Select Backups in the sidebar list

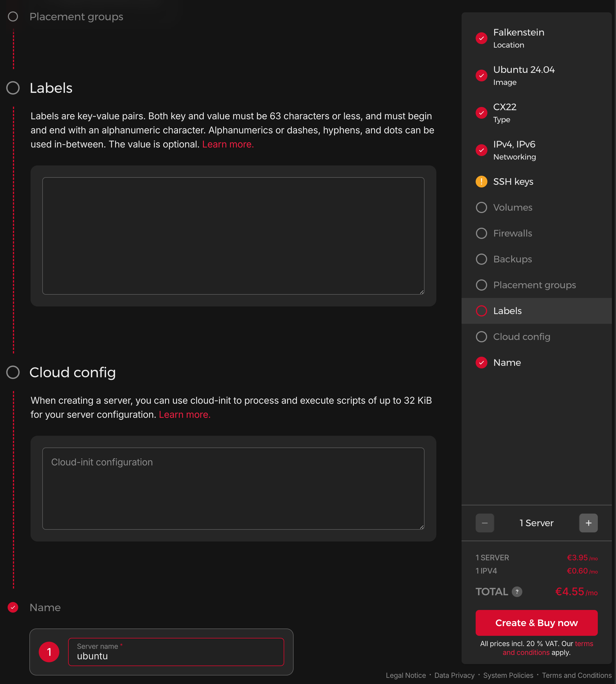tap(512, 259)
